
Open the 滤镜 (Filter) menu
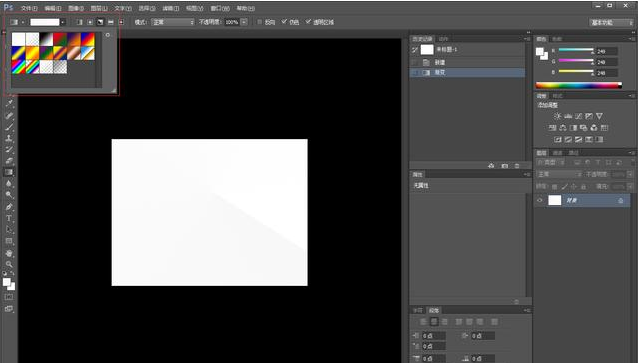pos(170,8)
